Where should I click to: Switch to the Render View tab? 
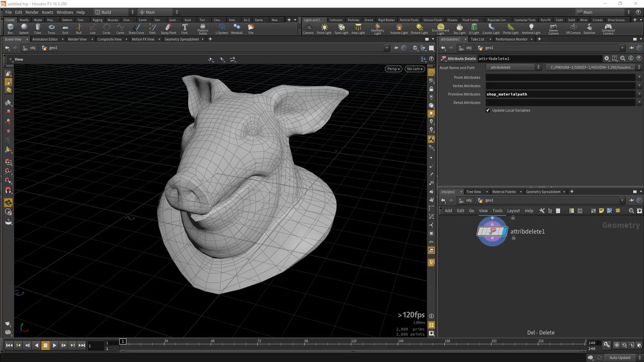[x=77, y=39]
